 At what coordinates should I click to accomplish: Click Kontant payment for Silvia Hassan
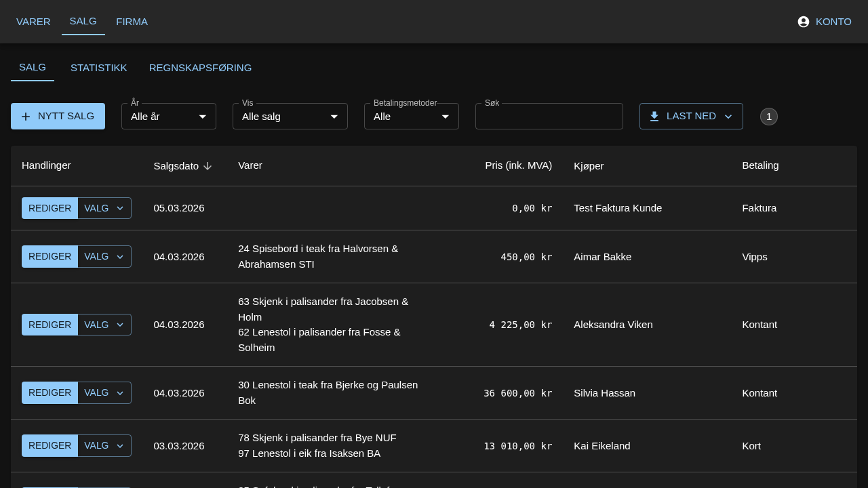coord(759,393)
